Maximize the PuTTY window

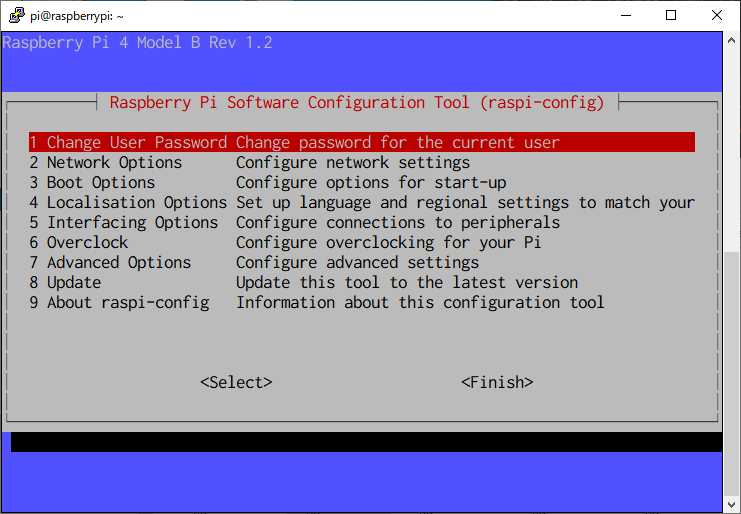click(671, 16)
